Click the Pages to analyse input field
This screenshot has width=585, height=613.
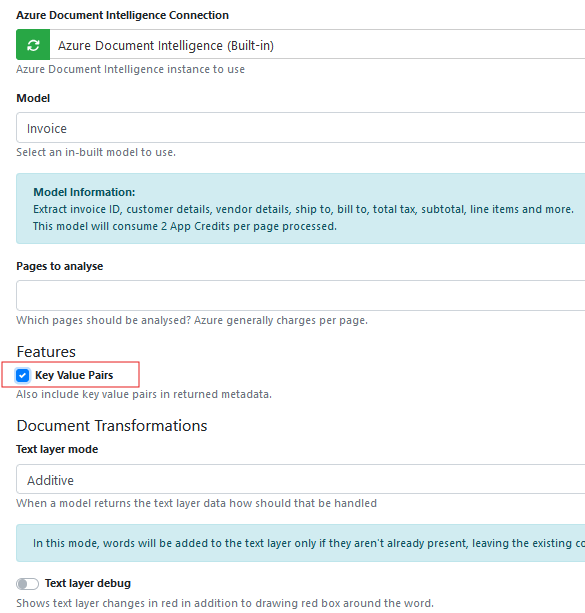point(300,296)
